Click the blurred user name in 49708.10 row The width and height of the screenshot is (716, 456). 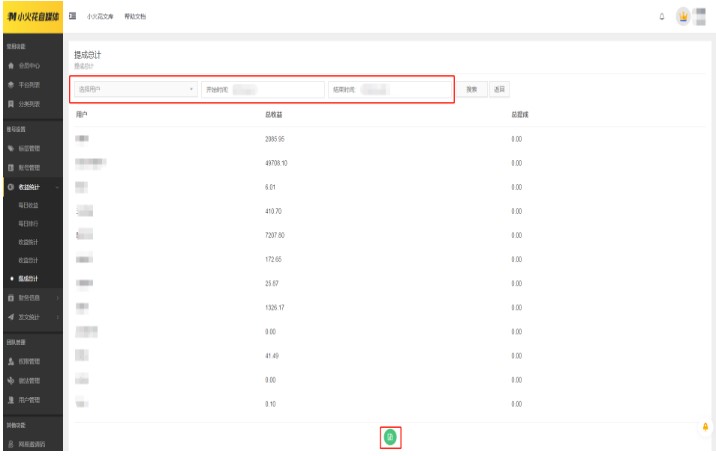tap(90, 162)
